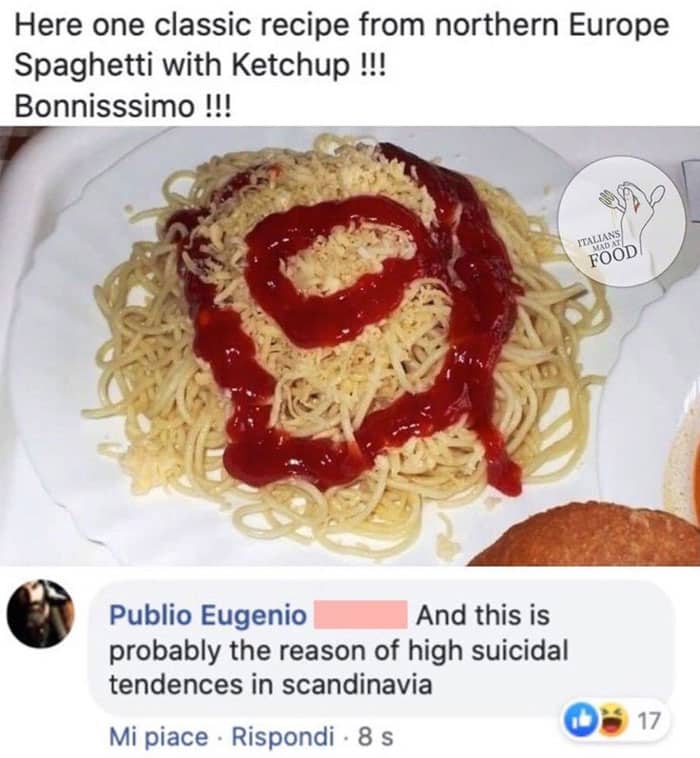Click the 'Here one classic recipe' caption line

pyautogui.click(x=342, y=25)
